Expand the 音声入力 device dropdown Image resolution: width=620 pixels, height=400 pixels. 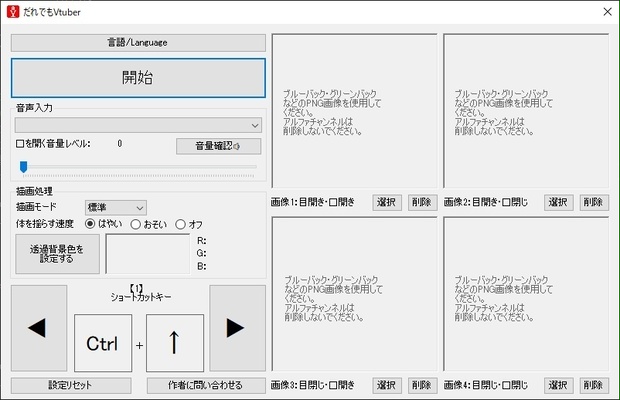click(x=138, y=125)
